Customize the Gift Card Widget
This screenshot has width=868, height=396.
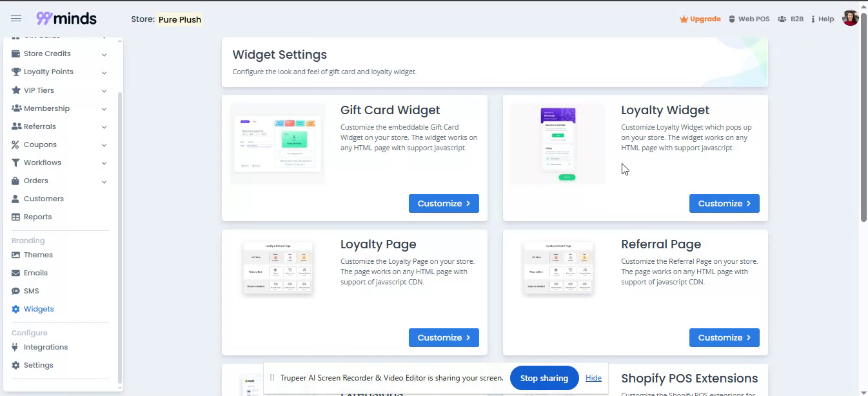pos(444,204)
